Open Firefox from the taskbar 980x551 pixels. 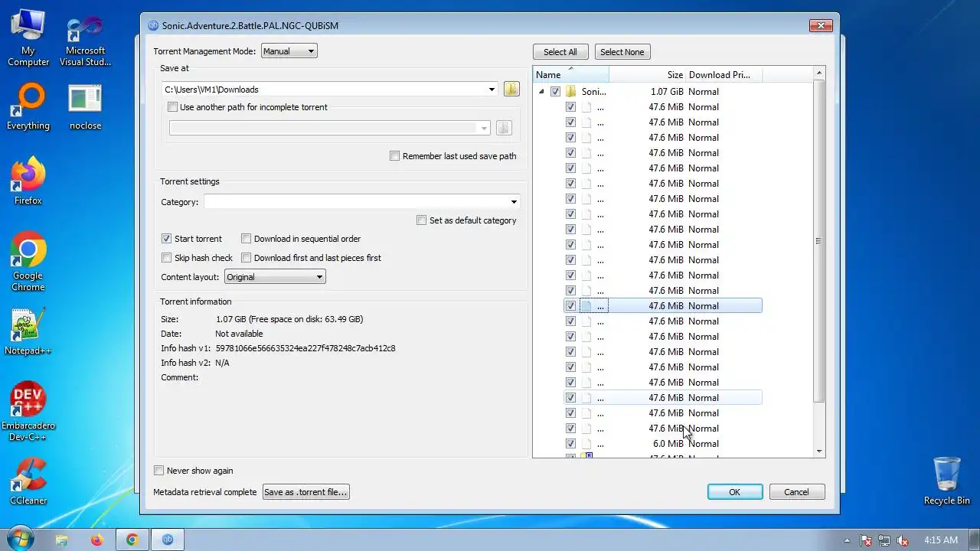[96, 540]
